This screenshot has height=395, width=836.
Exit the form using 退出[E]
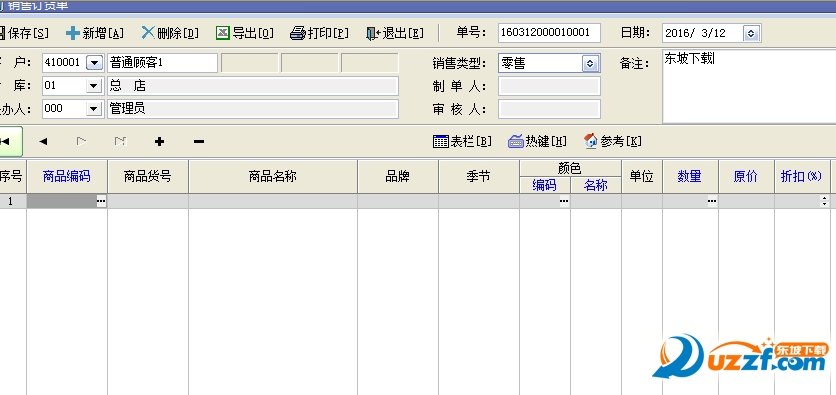395,33
